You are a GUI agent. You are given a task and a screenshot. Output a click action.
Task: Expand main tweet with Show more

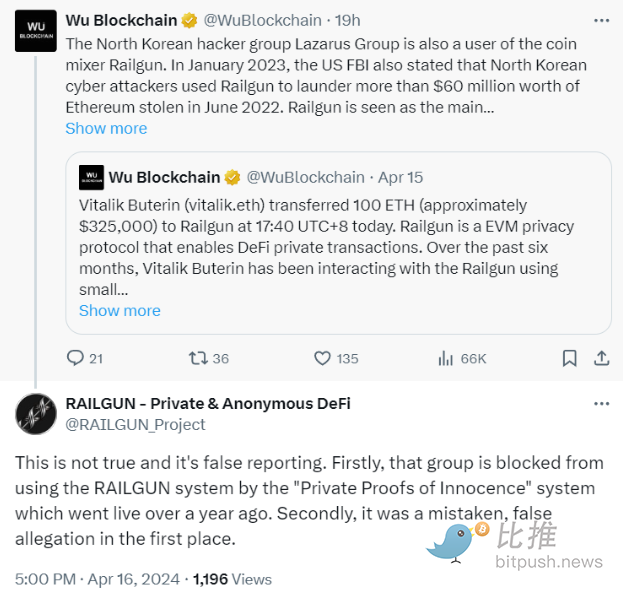106,128
